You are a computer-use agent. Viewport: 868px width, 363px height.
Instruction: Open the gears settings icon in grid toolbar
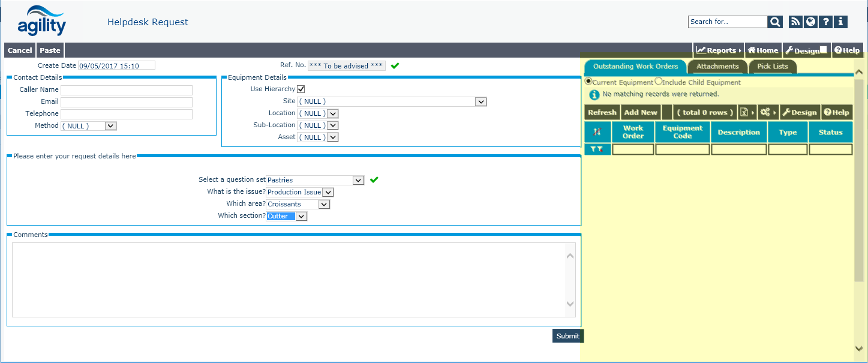765,113
